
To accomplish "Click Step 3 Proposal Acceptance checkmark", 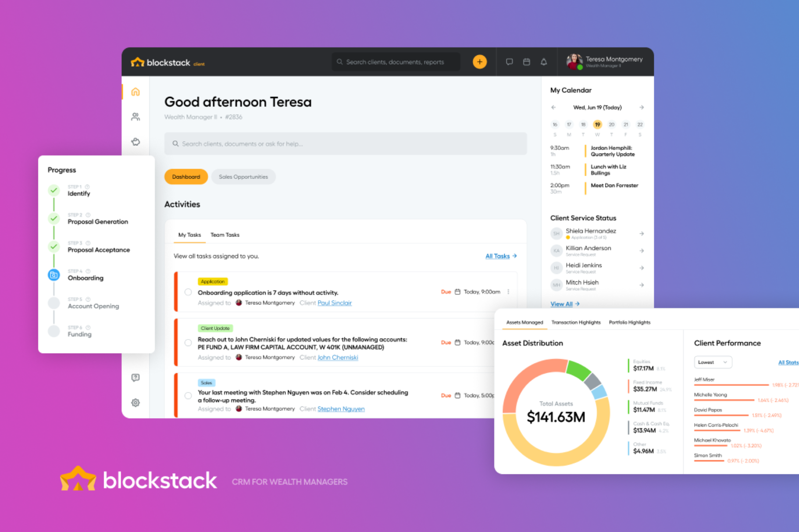I will click(54, 246).
